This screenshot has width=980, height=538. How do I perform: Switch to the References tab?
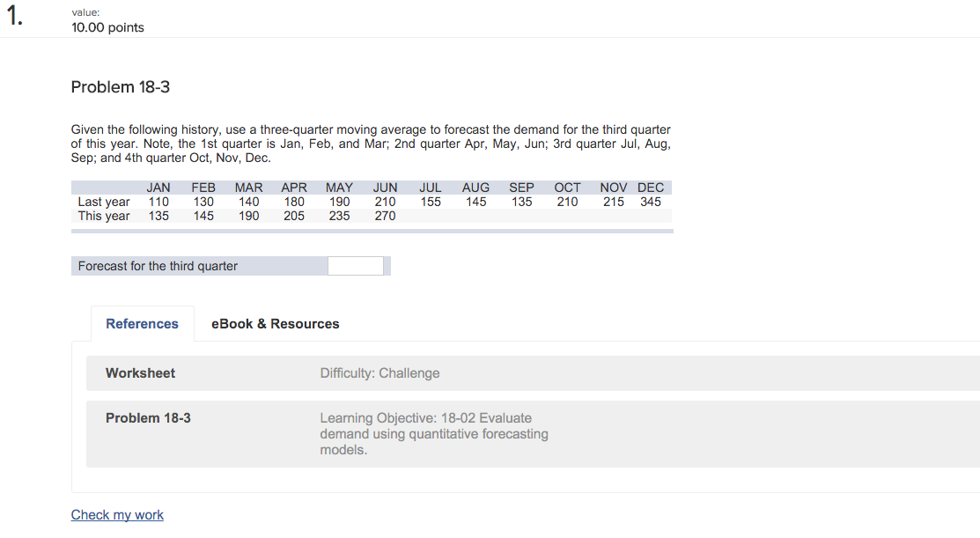coord(142,324)
